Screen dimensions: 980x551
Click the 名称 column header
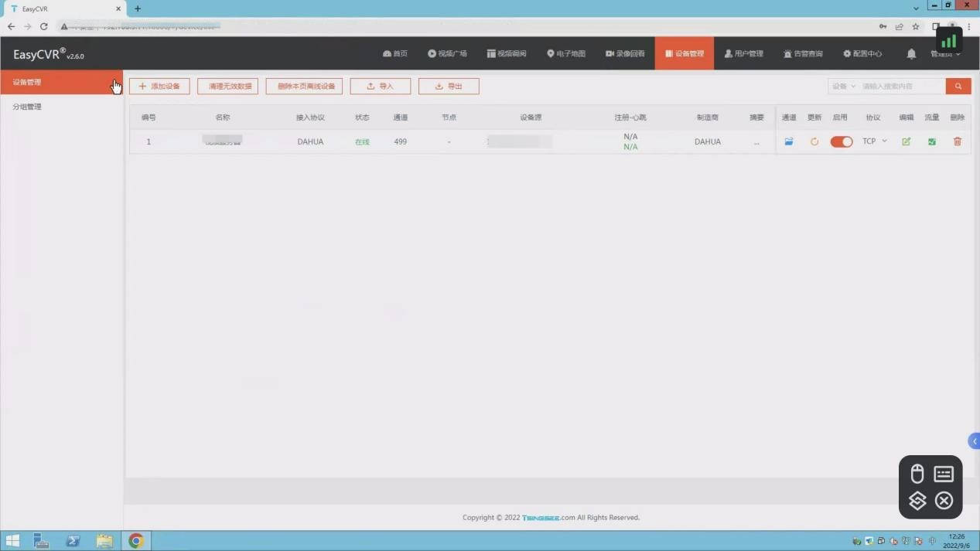[223, 117]
